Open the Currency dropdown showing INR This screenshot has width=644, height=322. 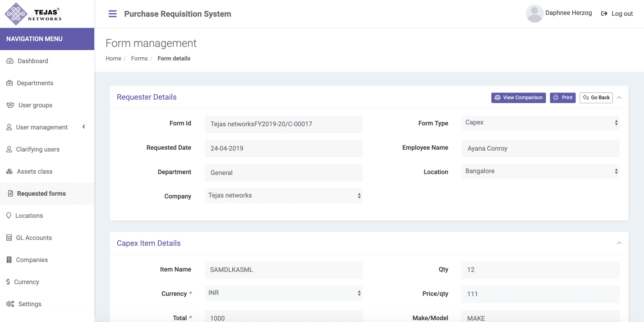284,293
